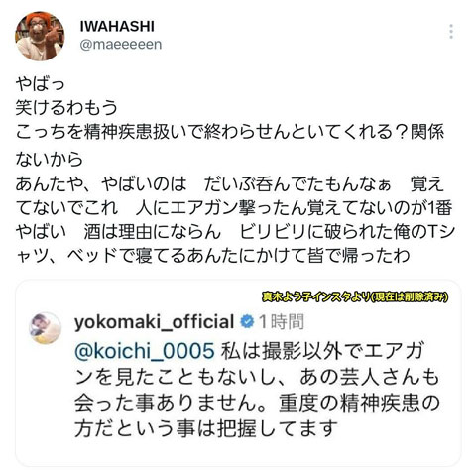Open yokomaki_official's small profile picture

click(x=45, y=328)
